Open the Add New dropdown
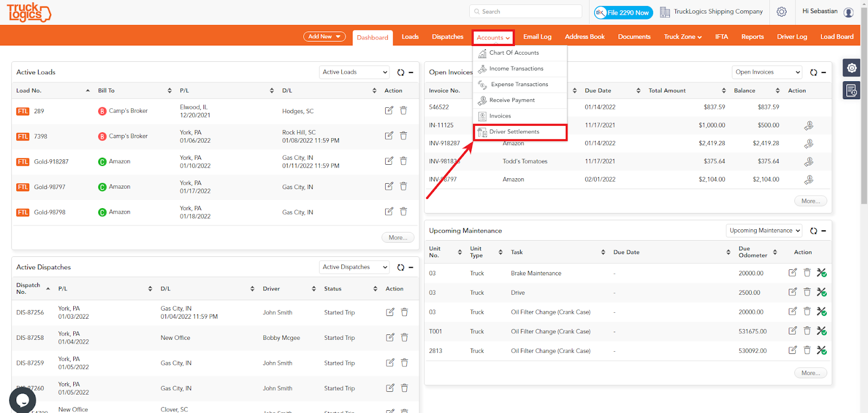Screen dimensions: 868x413 324,36
